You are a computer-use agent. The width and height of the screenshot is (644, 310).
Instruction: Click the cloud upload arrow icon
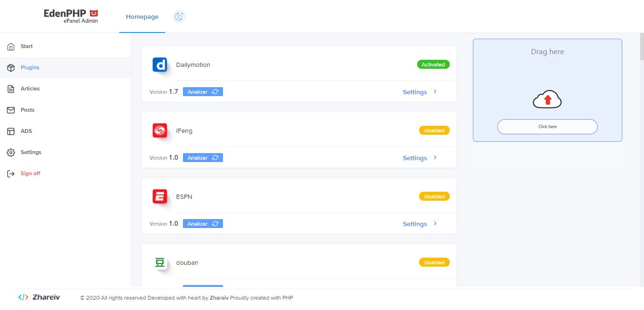(547, 99)
